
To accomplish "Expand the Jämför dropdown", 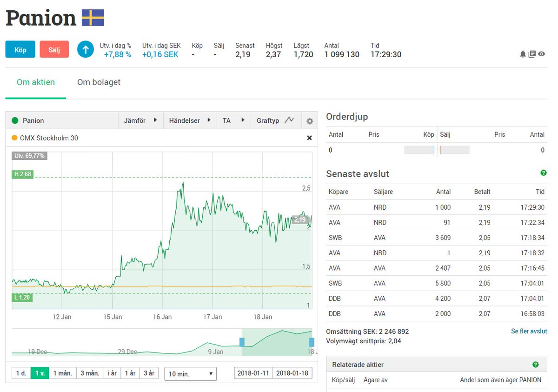I will point(141,120).
